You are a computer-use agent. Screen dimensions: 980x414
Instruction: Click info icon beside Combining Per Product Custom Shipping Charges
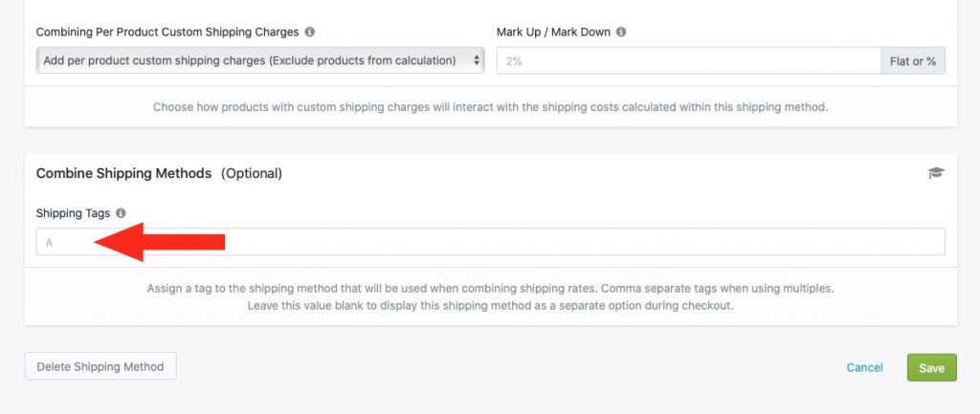pos(309,32)
